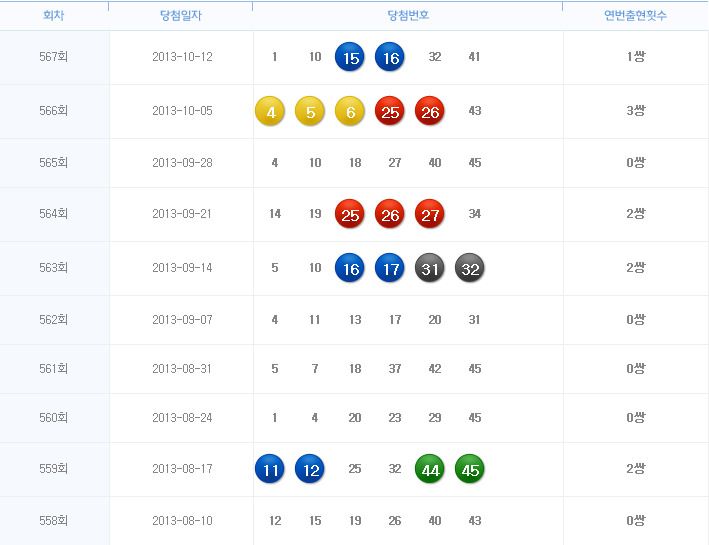Viewport: 709px width, 545px height.
Task: Select round cell 558회
Action: (x=54, y=521)
